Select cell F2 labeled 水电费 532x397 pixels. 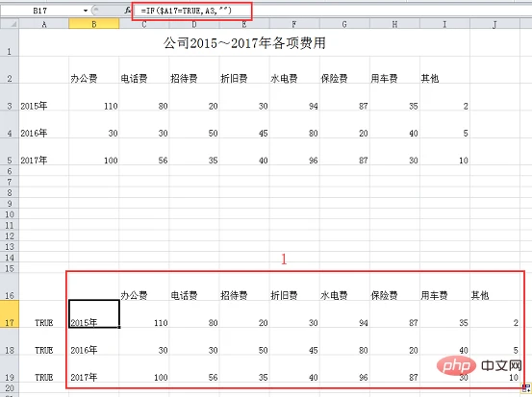pyautogui.click(x=294, y=70)
